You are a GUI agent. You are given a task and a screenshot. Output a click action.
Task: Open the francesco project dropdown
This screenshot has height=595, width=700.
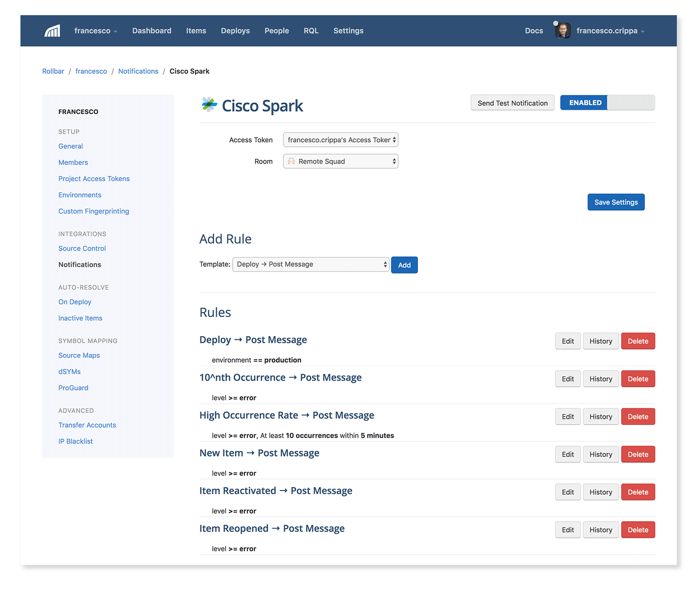click(x=96, y=31)
